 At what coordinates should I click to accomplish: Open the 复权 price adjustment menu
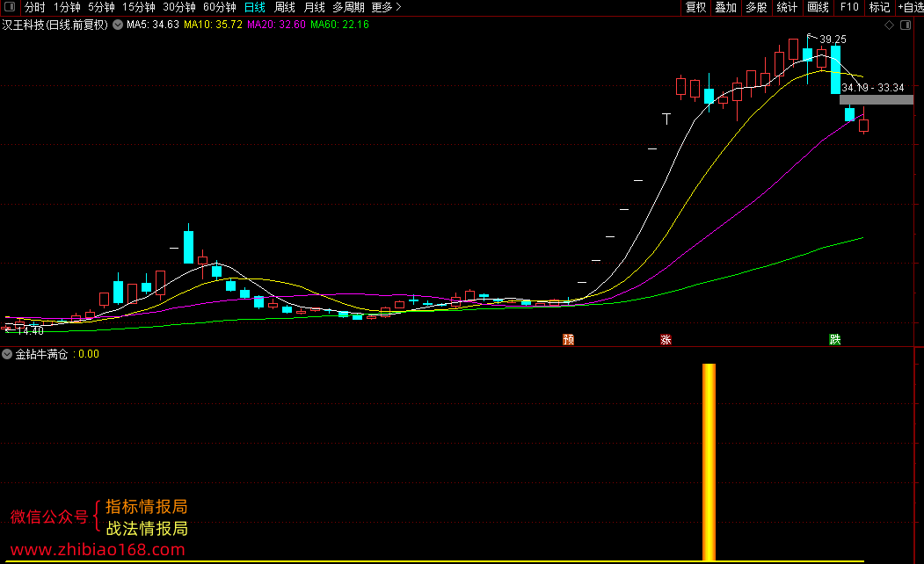tap(696, 7)
